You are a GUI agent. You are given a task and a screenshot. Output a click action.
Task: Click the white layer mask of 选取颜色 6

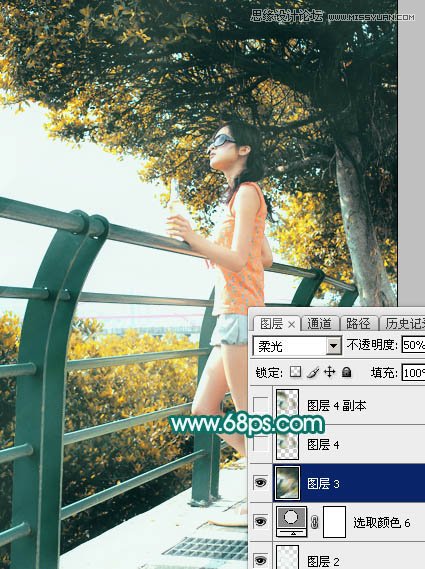click(334, 522)
